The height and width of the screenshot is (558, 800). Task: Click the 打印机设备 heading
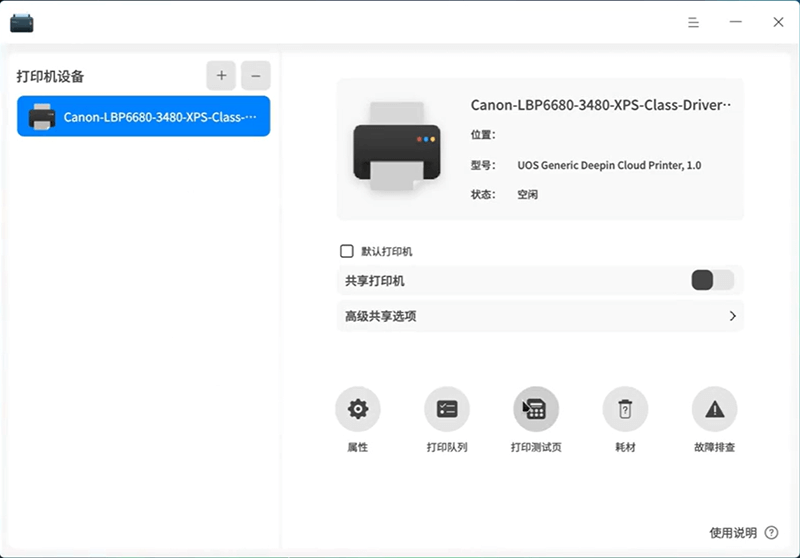click(50, 77)
